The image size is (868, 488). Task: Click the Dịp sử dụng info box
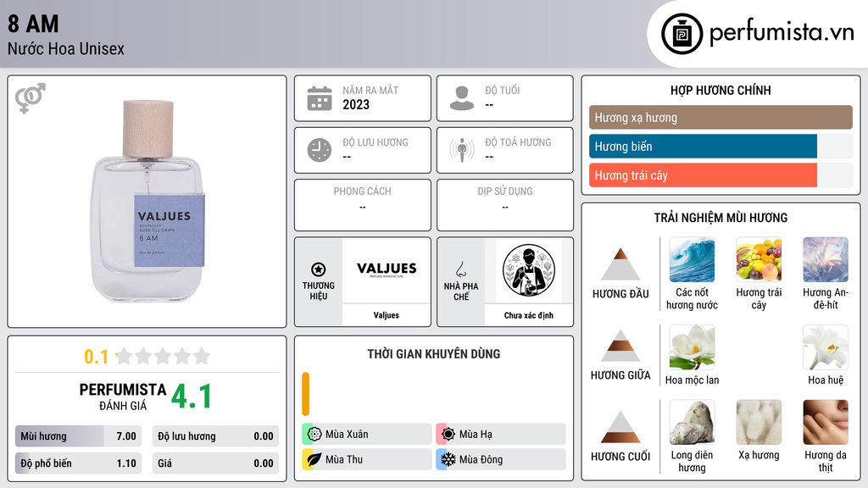pyautogui.click(x=505, y=205)
